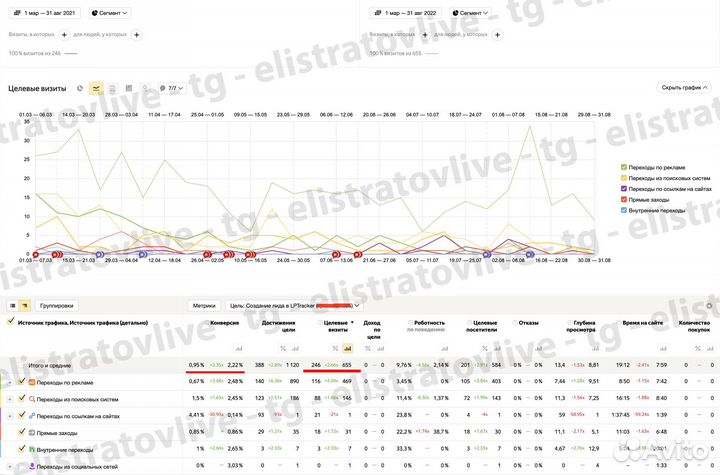Choose the column chart view icon

pos(129,88)
